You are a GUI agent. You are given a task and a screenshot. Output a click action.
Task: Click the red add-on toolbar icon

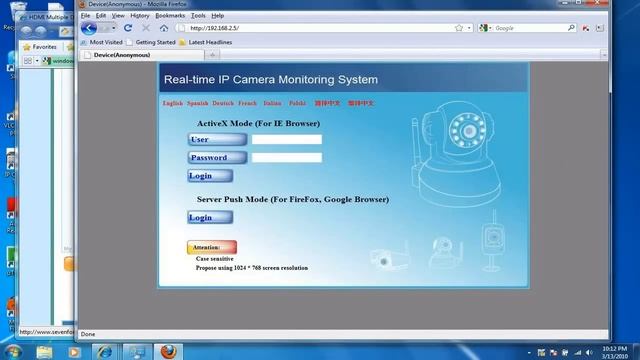[x=586, y=28]
